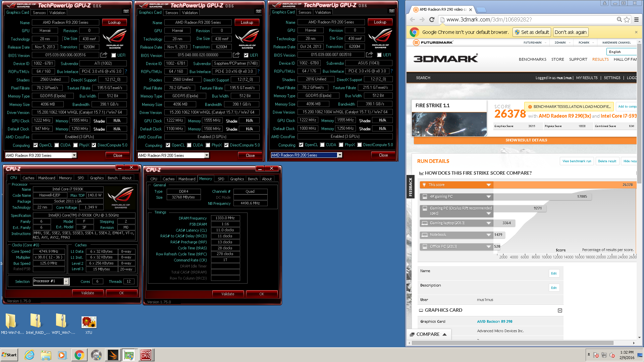Click Validate in left CPU-Z window
The image size is (644, 362).
click(x=88, y=293)
